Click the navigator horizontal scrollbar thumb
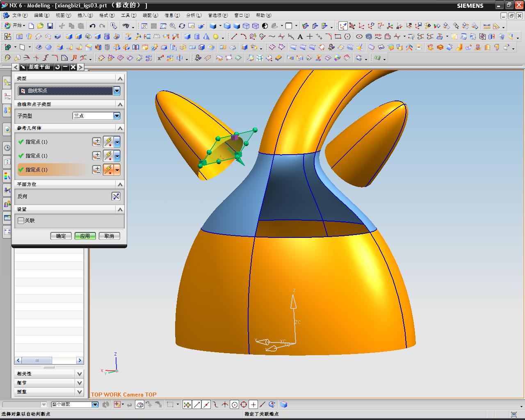525x420 pixels. [x=37, y=361]
